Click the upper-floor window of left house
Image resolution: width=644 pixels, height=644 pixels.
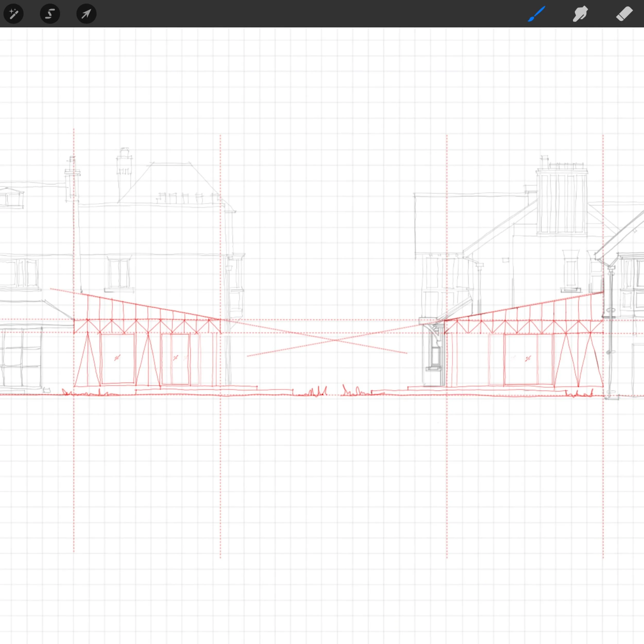pyautogui.click(x=119, y=273)
